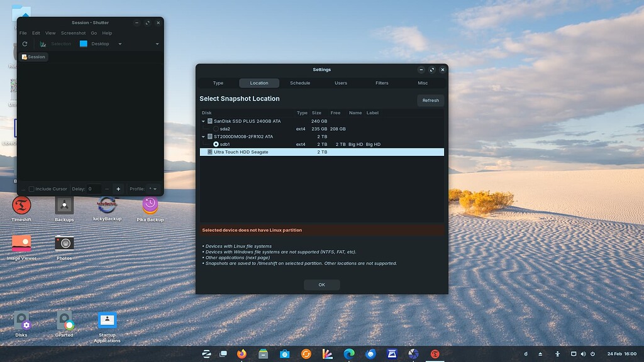Image resolution: width=644 pixels, height=362 pixels.
Task: Collapse the SanDisk SSD PLUS disk tree
Action: (203, 121)
